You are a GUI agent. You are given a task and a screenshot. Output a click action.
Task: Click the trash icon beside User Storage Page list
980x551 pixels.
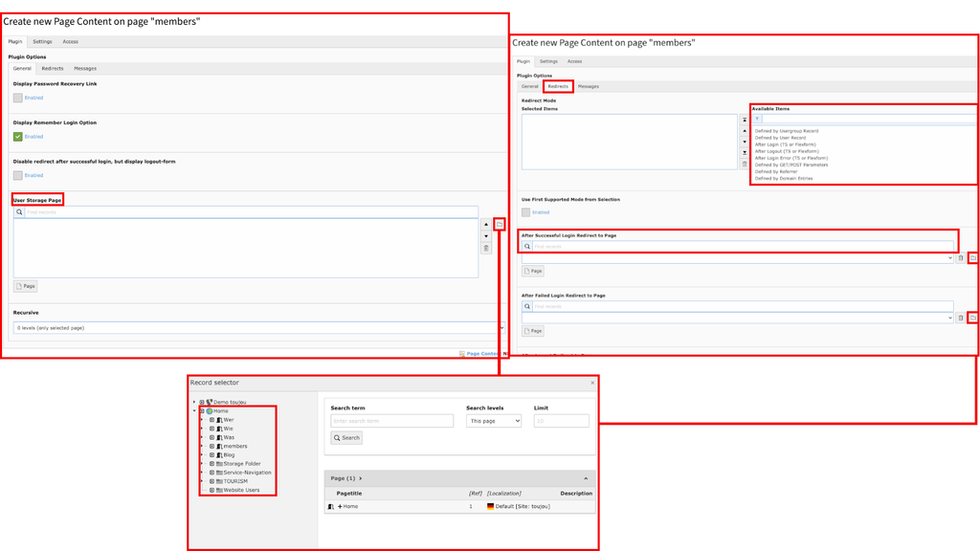[486, 249]
